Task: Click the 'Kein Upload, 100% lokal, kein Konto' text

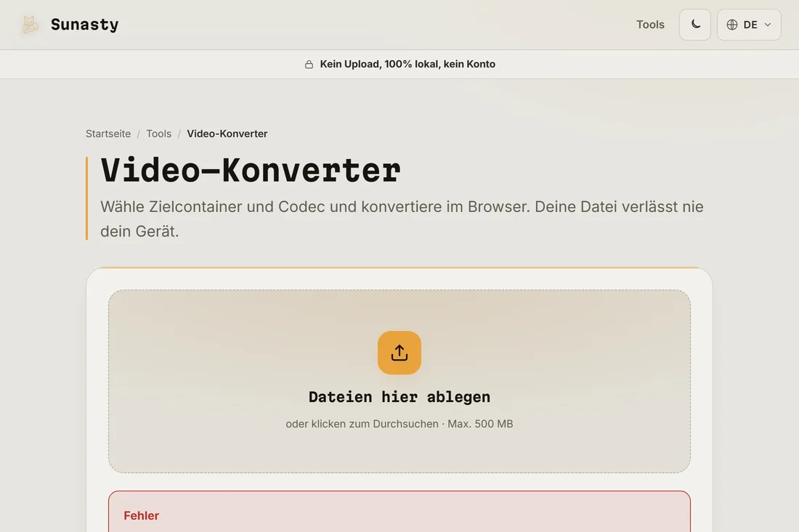Action: click(x=407, y=64)
